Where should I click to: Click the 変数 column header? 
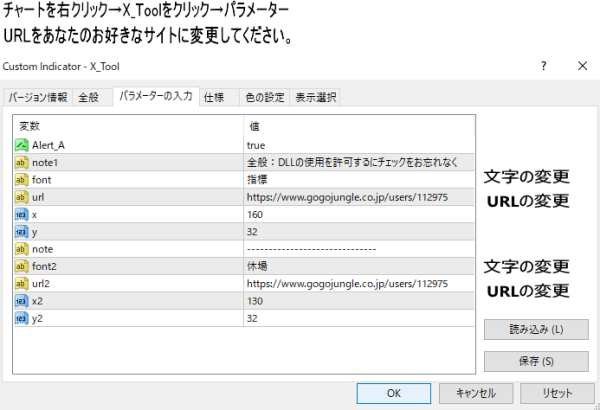click(128, 126)
